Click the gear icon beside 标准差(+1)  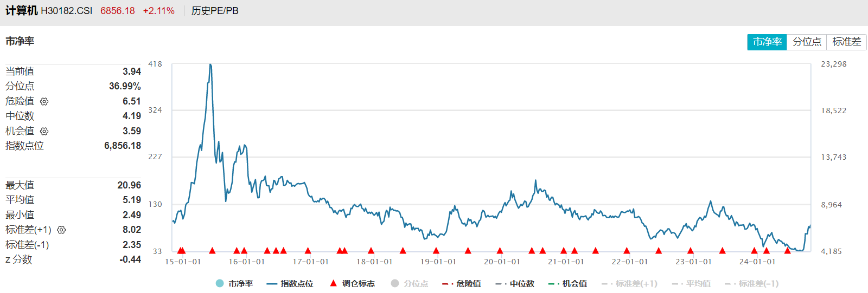pyautogui.click(x=61, y=230)
